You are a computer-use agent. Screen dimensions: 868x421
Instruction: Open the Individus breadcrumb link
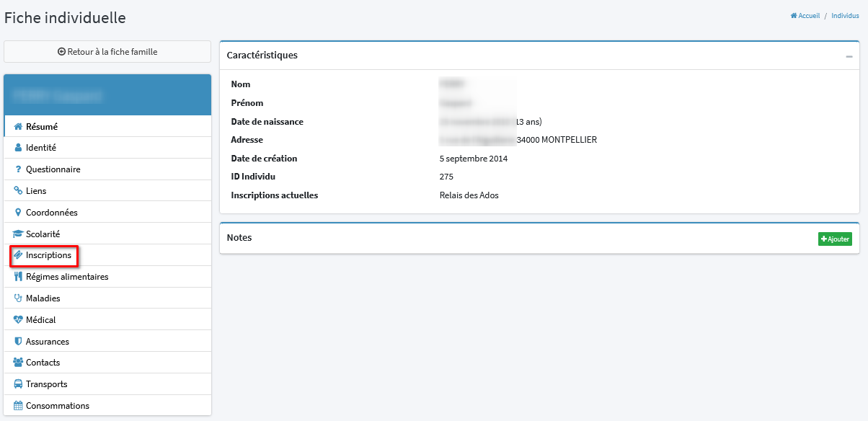coord(845,16)
